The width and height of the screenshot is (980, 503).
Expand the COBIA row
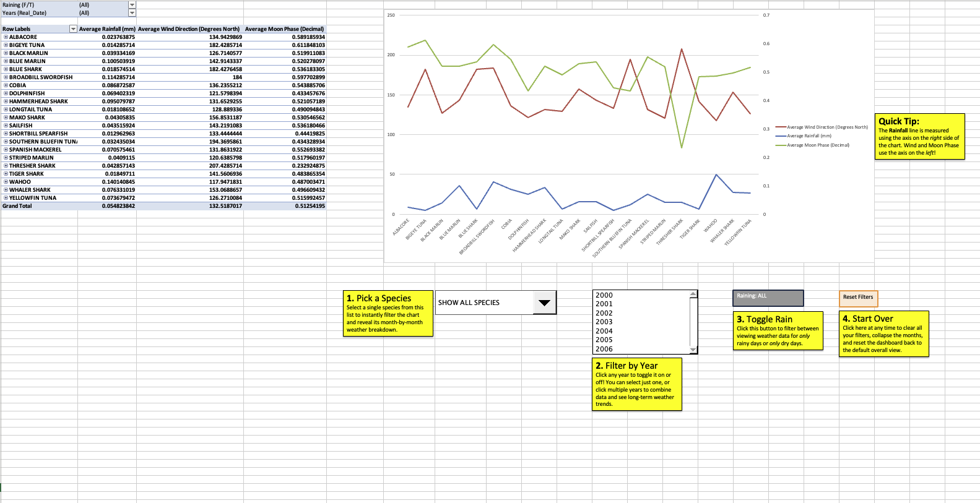[x=6, y=85]
